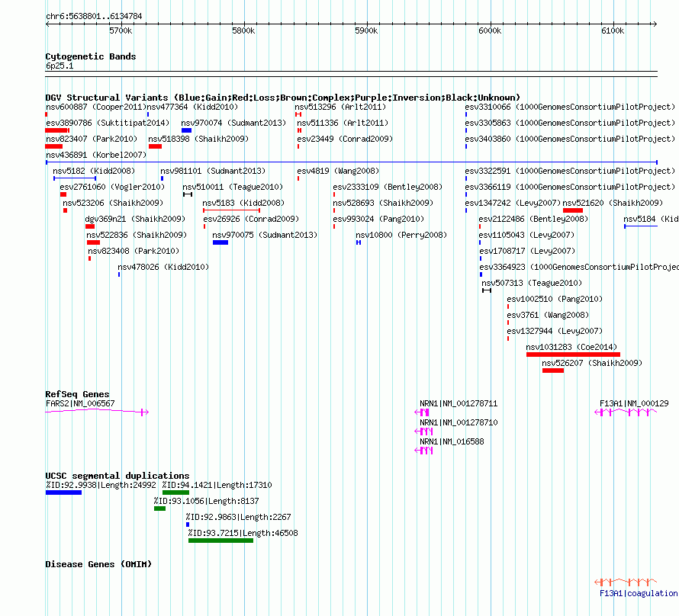Click the nsv518398 (Shaikh2009) red bar
Viewport: 679px width, 616px height.
(155, 146)
